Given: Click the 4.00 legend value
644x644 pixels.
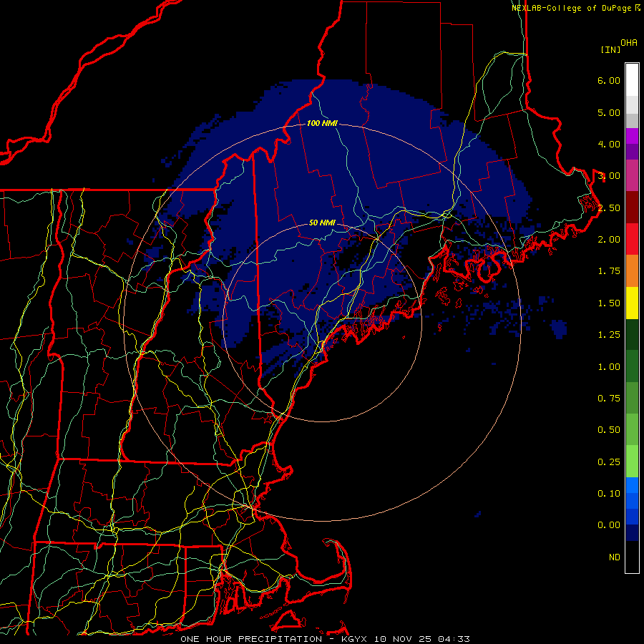Looking at the screenshot, I should point(609,144).
